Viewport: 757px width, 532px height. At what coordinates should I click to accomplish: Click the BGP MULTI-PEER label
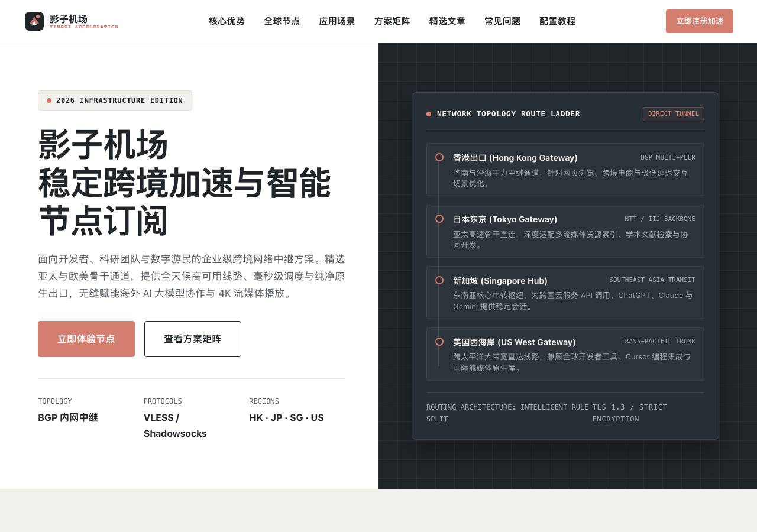point(668,157)
